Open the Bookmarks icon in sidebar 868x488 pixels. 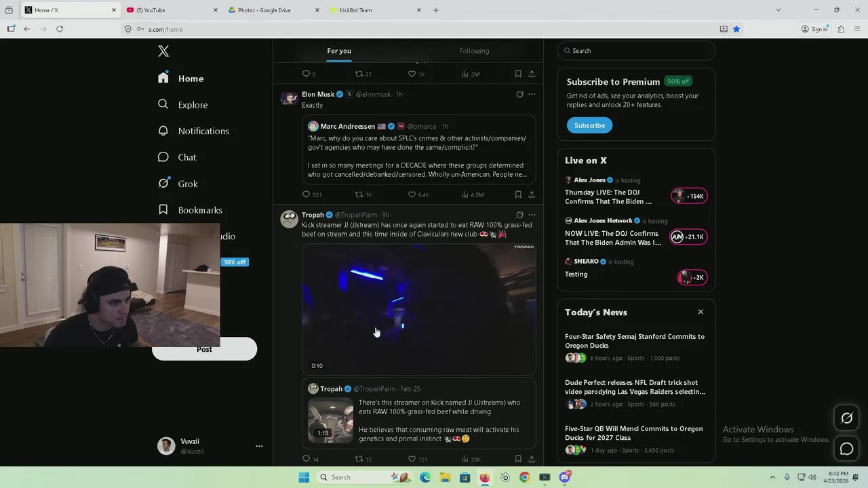(x=163, y=210)
